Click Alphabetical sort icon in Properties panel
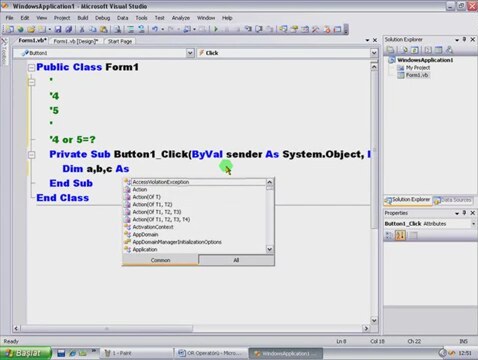Screen dimensions: 478x360 pyautogui.click(x=400, y=235)
